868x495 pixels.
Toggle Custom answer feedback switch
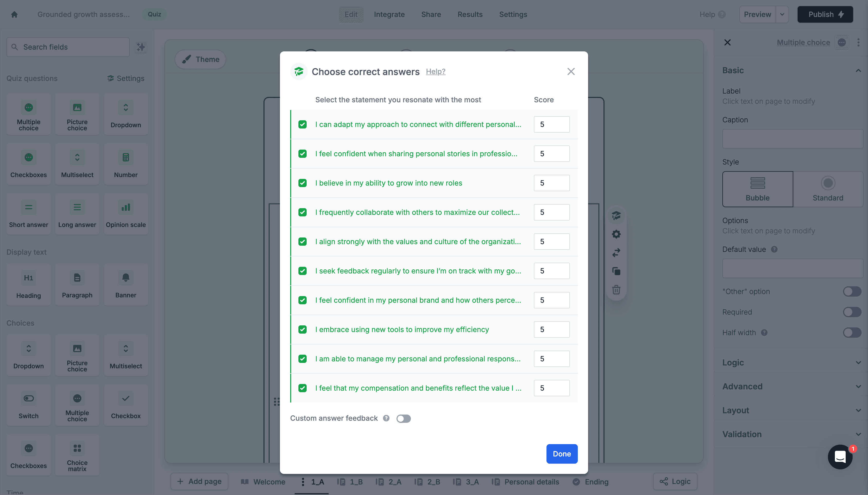pyautogui.click(x=403, y=418)
